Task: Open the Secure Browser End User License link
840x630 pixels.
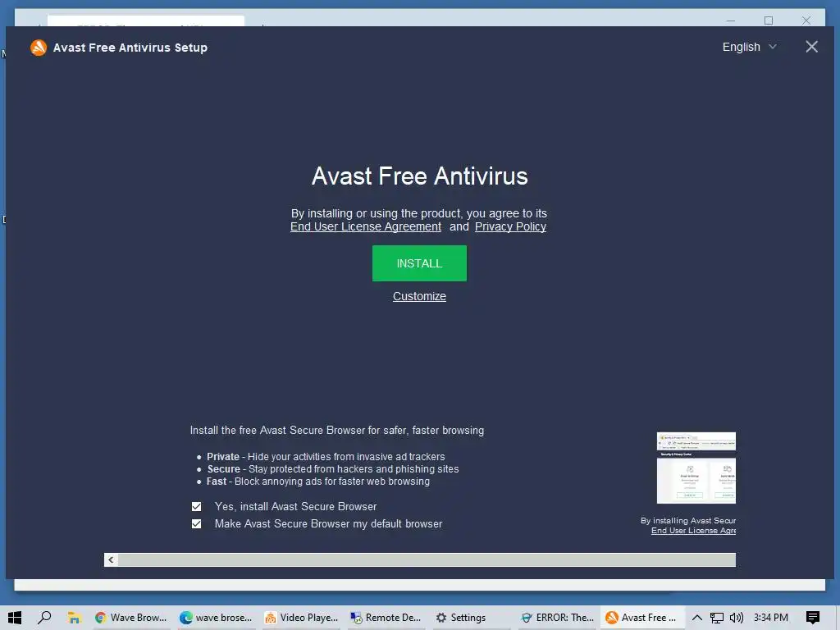Action: click(x=693, y=531)
